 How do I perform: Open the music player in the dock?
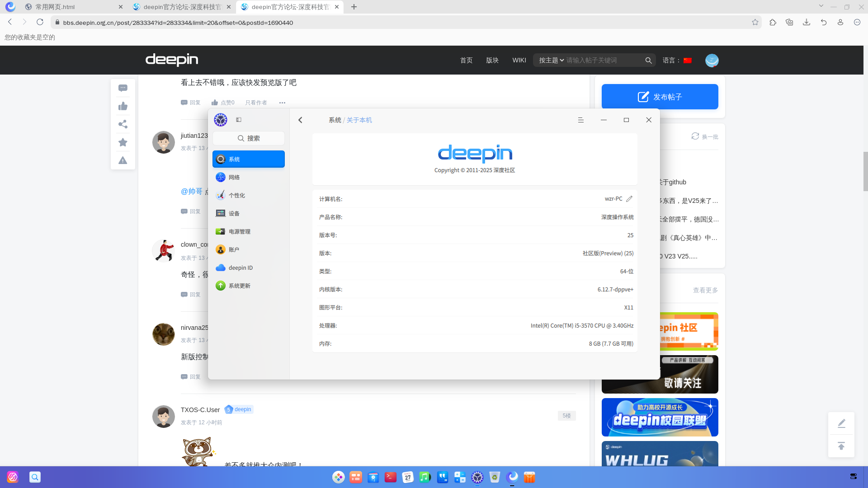(x=425, y=477)
